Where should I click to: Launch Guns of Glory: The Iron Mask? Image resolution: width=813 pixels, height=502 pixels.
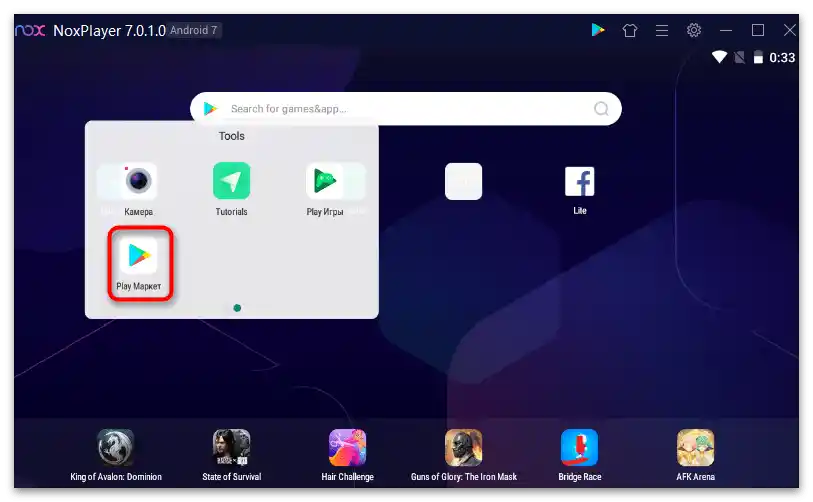464,448
